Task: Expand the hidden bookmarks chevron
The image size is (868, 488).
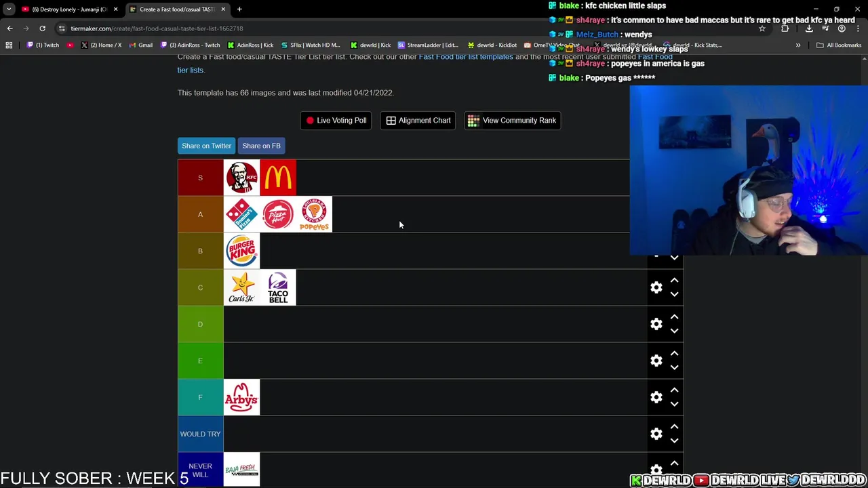Action: coord(798,45)
